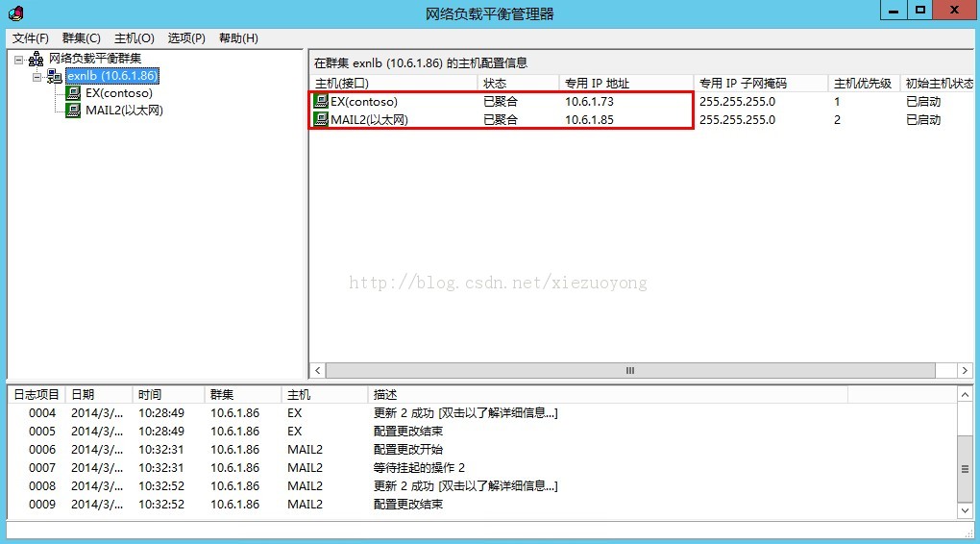Select log entry 0007 等待挂起的操作 2
Screen dimensions: 980x544
click(481, 467)
